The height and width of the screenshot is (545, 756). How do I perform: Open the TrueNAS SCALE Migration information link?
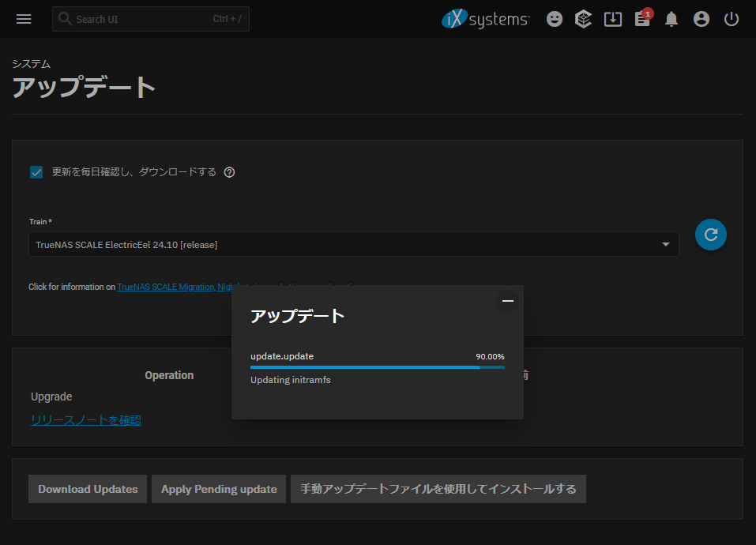pos(175,287)
